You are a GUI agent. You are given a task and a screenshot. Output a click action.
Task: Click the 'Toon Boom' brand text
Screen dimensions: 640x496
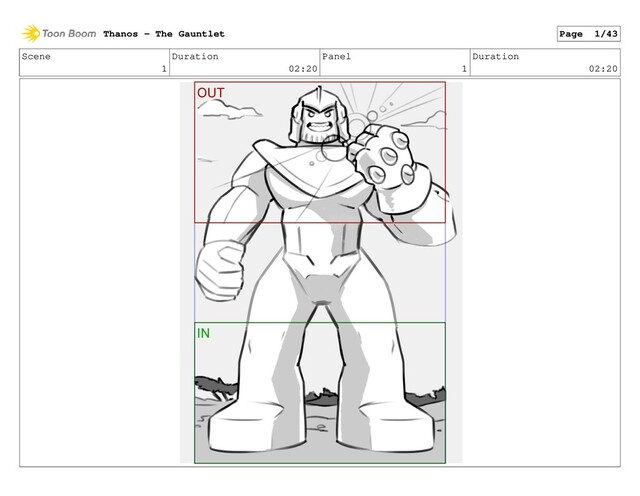pos(69,33)
